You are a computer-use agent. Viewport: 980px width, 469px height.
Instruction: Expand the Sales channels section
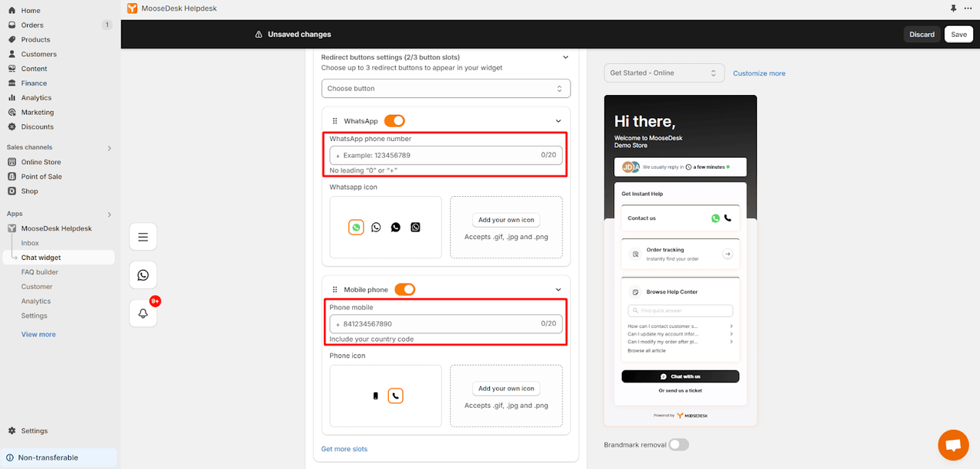click(x=109, y=148)
